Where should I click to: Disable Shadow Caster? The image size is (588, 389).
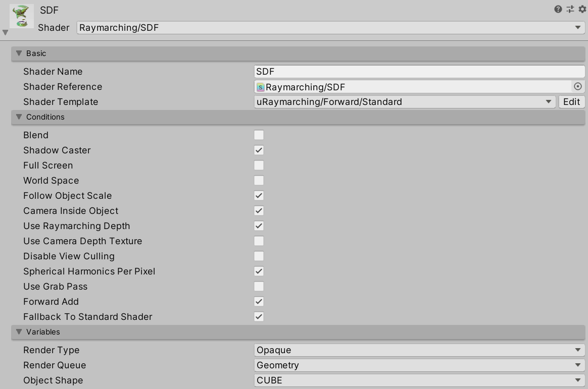pyautogui.click(x=259, y=150)
